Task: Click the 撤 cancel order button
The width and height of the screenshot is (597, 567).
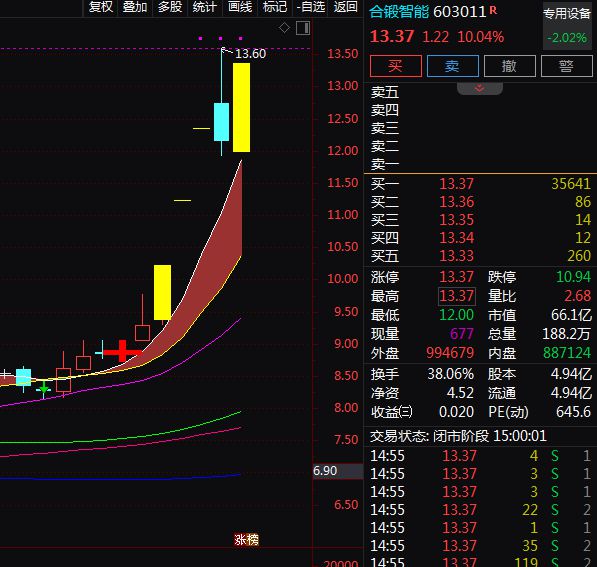Action: 510,66
